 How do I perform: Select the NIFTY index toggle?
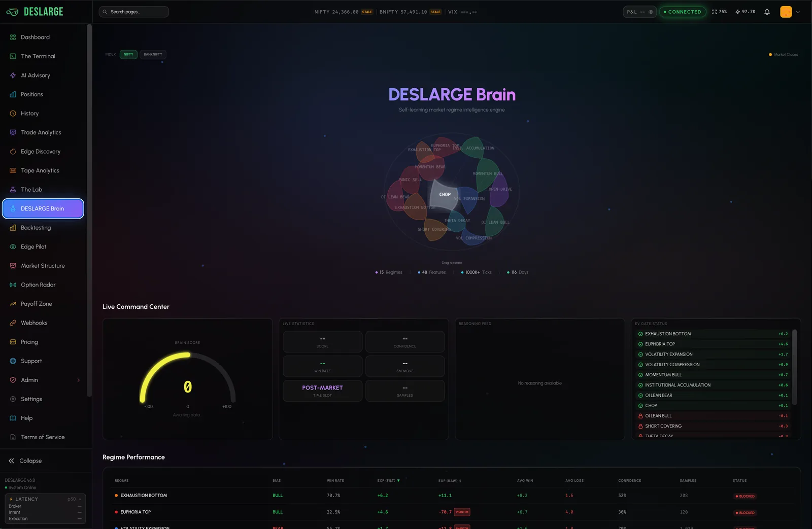click(128, 54)
